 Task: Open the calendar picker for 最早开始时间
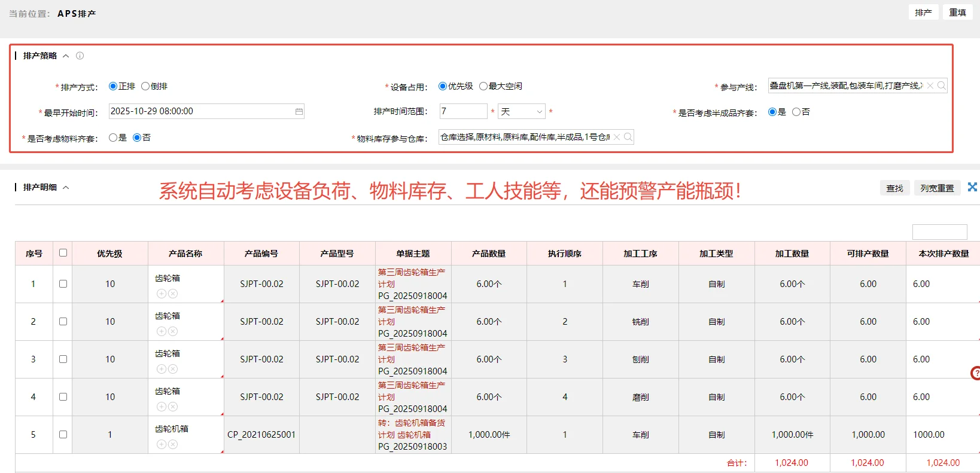299,112
